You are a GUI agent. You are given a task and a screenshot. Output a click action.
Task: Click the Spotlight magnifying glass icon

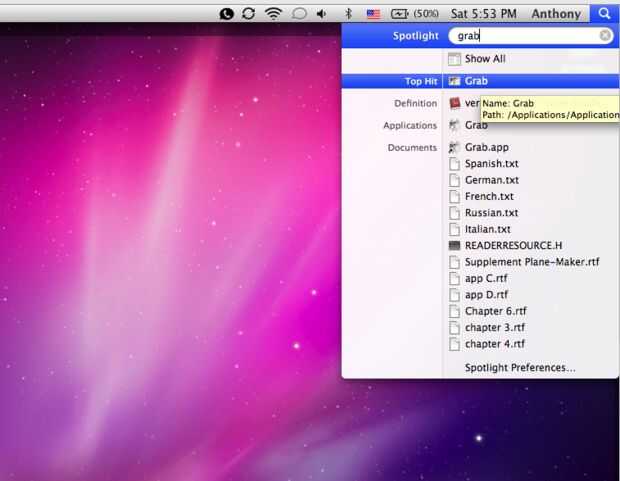click(x=604, y=13)
